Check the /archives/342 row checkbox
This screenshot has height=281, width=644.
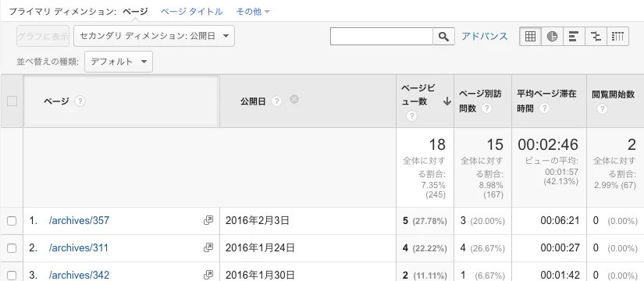tap(12, 275)
